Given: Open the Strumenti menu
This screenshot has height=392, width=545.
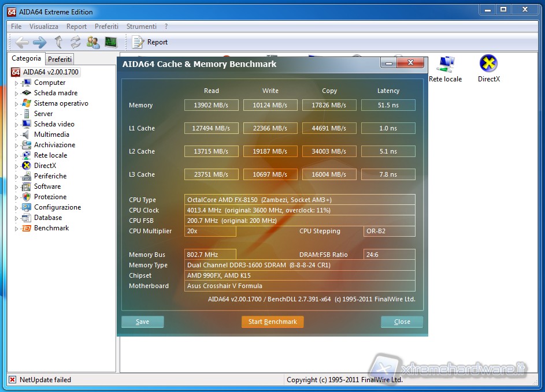Looking at the screenshot, I should [x=142, y=27].
